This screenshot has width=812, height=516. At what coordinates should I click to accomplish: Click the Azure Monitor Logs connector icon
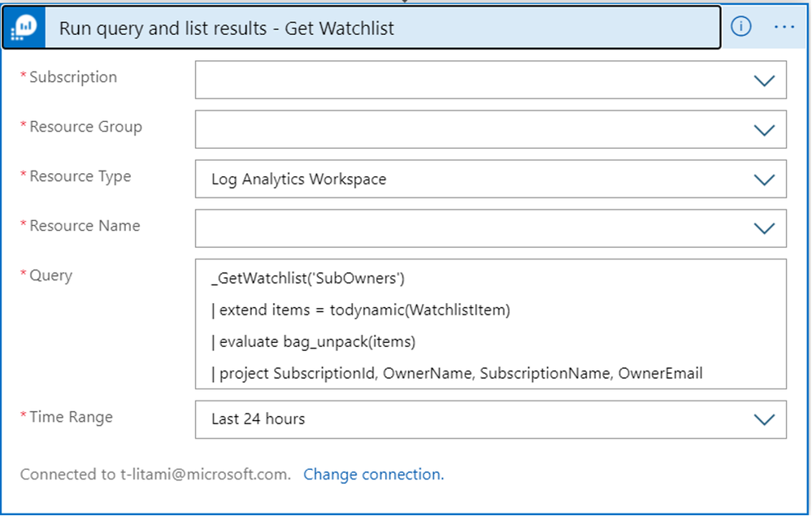point(24,28)
